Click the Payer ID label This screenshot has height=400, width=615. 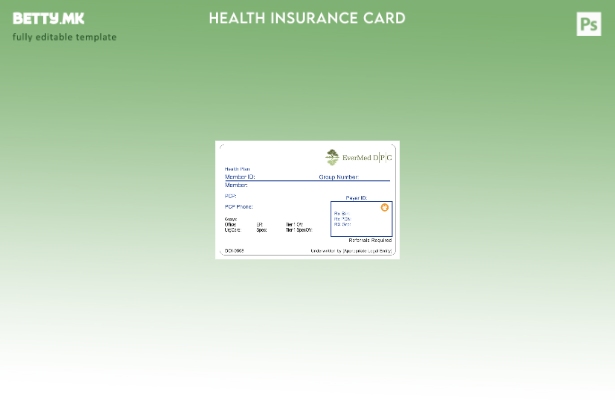(356, 198)
